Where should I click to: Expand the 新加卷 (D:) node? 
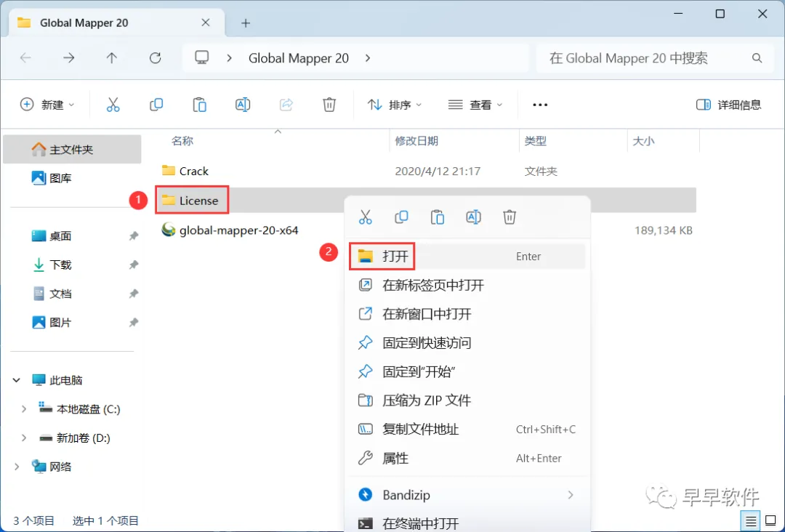click(23, 438)
